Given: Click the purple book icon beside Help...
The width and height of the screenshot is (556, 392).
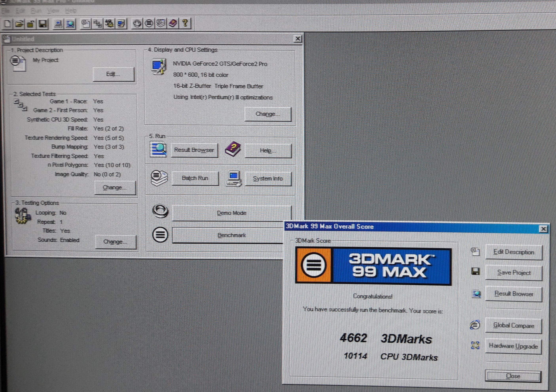Looking at the screenshot, I should tap(233, 149).
